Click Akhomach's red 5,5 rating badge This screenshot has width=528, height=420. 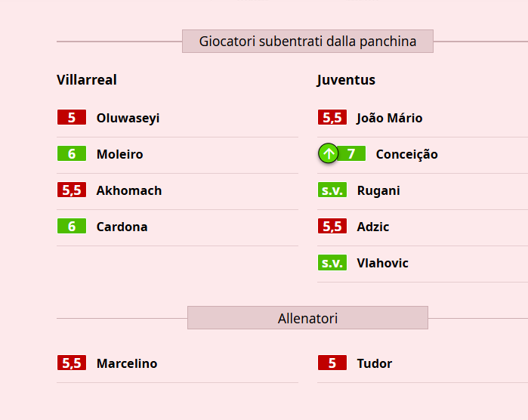click(72, 190)
